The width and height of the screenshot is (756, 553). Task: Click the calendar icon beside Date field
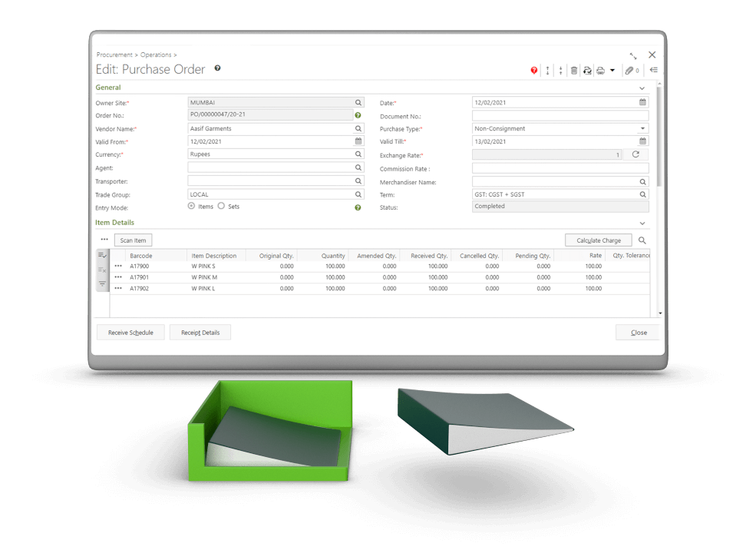tap(643, 102)
